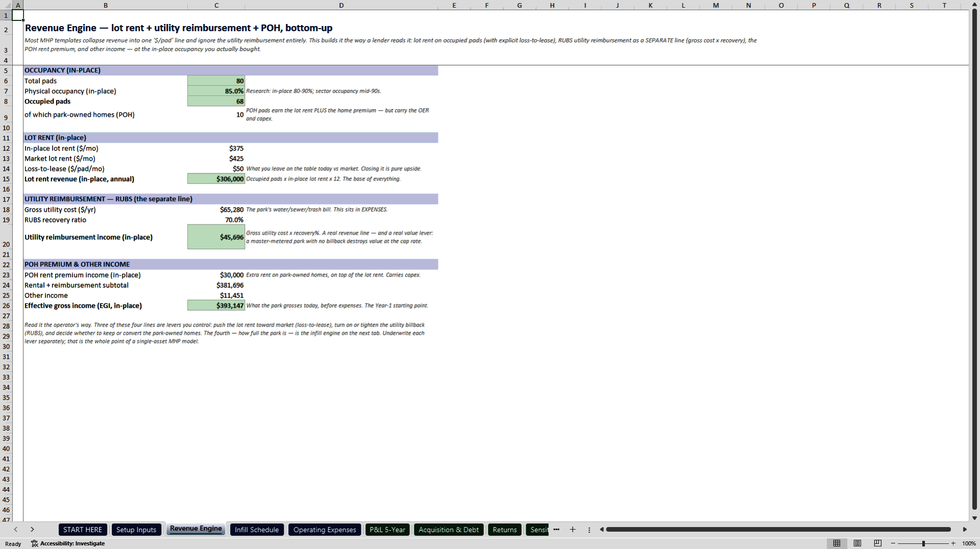Click vertical scrollbar up arrow
Screen dimensions: 980x549
pyautogui.click(x=974, y=5)
